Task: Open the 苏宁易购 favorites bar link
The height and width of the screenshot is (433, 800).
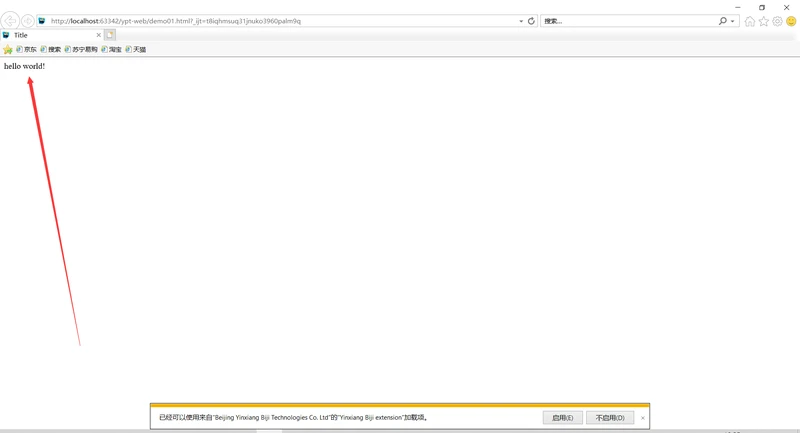Action: (81, 49)
